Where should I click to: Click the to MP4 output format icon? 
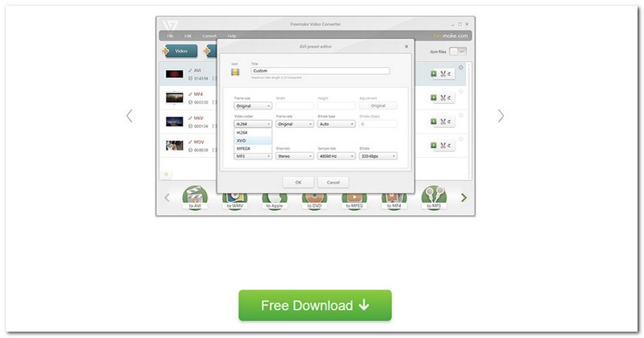(x=394, y=201)
